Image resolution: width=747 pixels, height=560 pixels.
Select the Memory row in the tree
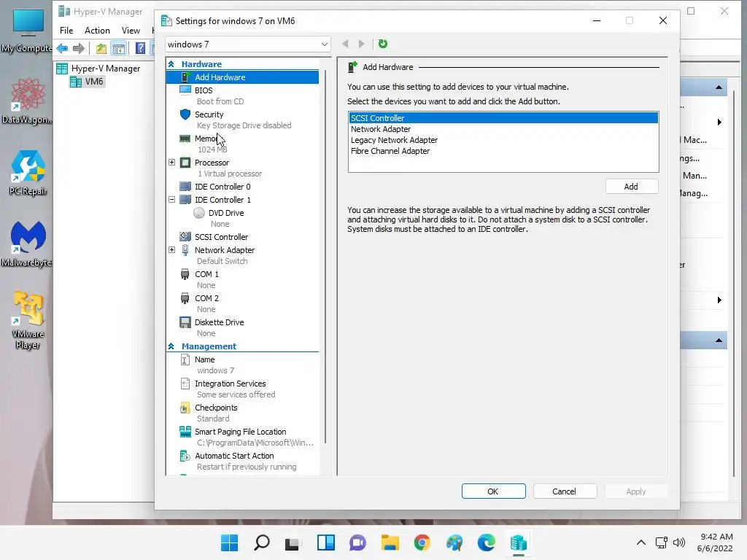point(242,144)
